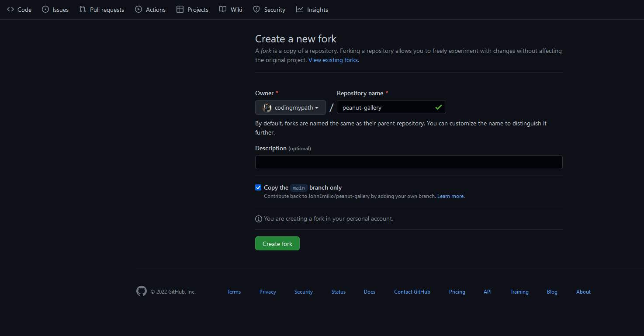Click the Create fork button
644x336 pixels.
coord(277,243)
